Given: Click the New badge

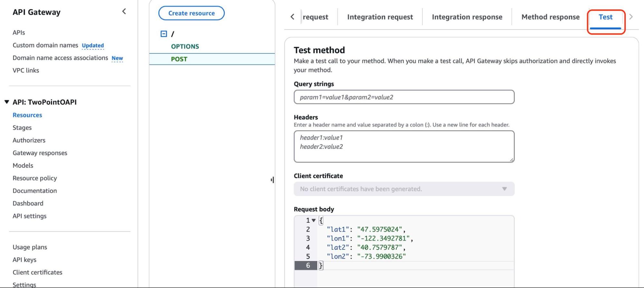Looking at the screenshot, I should (117, 58).
